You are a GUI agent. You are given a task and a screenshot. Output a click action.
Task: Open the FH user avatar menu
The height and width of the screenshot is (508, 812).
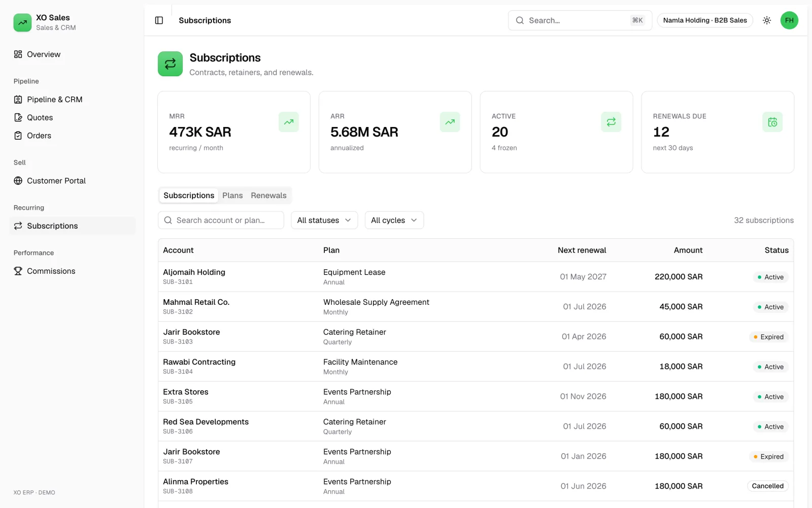point(789,20)
